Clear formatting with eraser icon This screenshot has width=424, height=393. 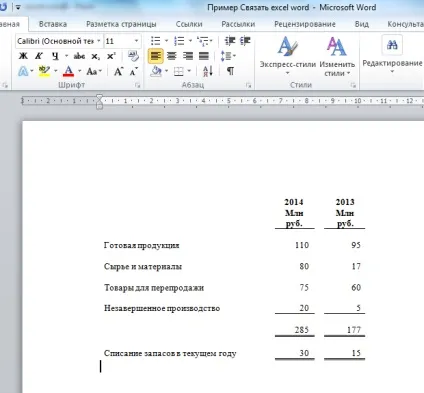133,56
